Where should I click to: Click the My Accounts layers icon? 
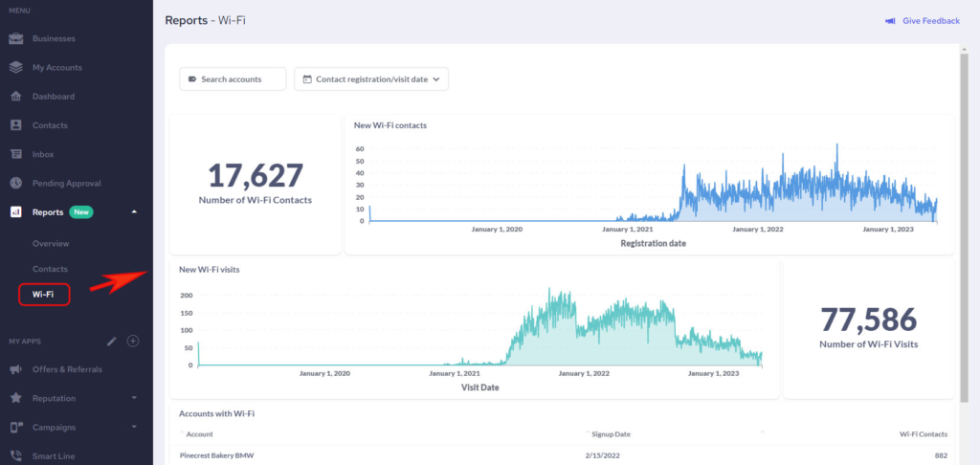tap(15, 68)
